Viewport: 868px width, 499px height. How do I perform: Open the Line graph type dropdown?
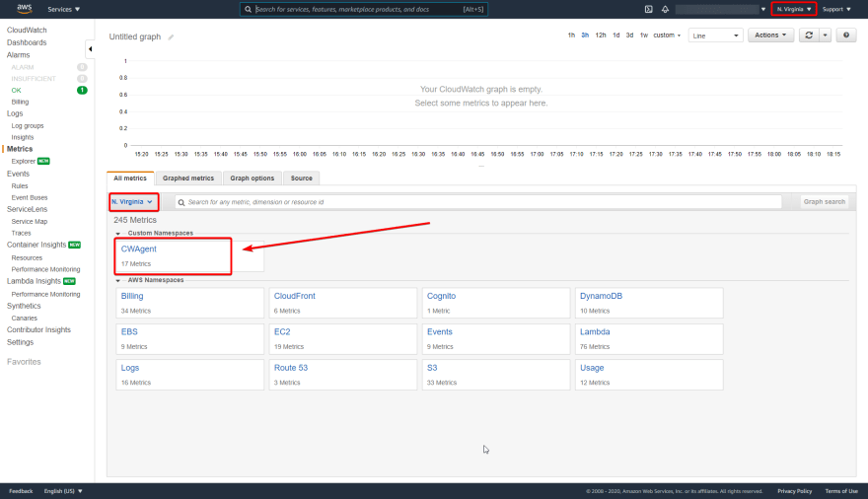[715, 36]
